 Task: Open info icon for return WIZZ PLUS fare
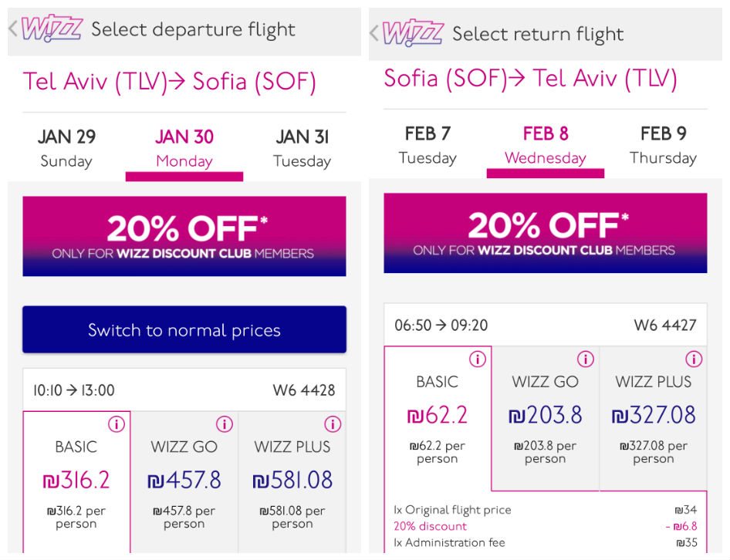(x=694, y=359)
